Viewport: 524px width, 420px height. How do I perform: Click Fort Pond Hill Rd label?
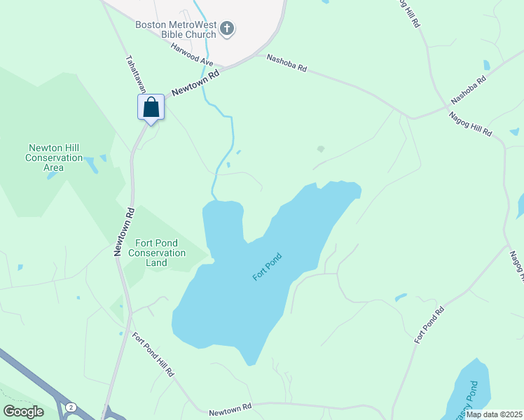pyautogui.click(x=153, y=354)
